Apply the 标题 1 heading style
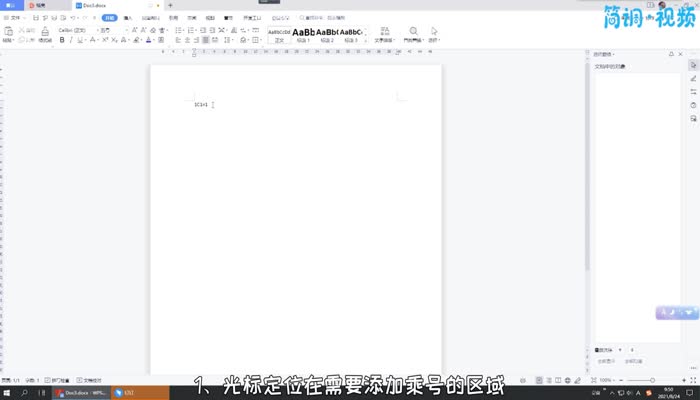This screenshot has height=400, width=700. click(303, 35)
